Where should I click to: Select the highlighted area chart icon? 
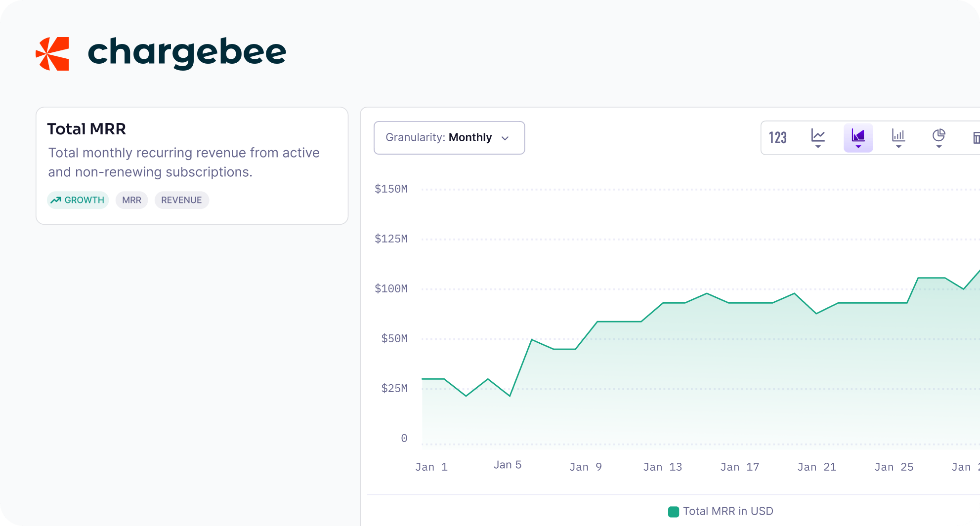[858, 138]
